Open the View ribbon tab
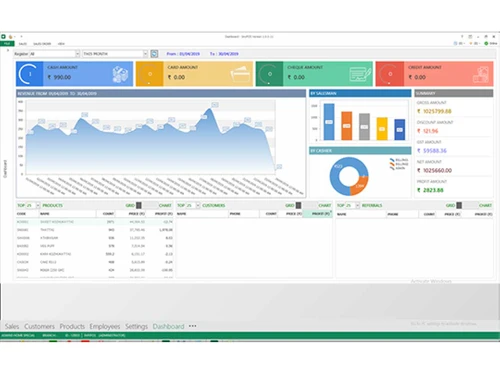Image resolution: width=500 pixels, height=375 pixels. pyautogui.click(x=61, y=44)
